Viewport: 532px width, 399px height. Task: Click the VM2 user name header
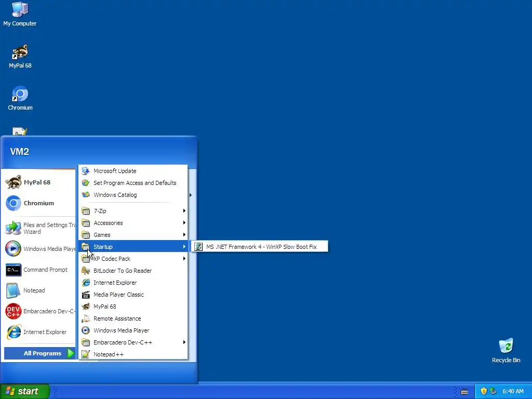19,151
